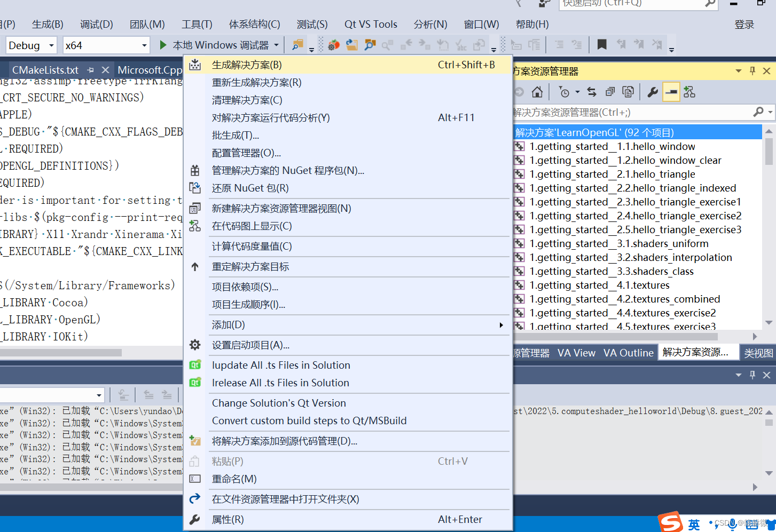
Task: Click the View Class Diagram icon
Action: 689,92
